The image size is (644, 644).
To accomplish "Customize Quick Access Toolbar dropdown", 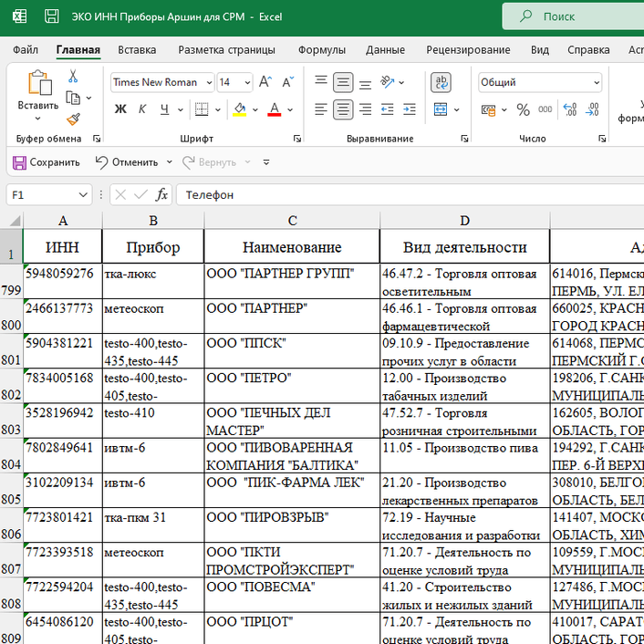I will pyautogui.click(x=266, y=162).
